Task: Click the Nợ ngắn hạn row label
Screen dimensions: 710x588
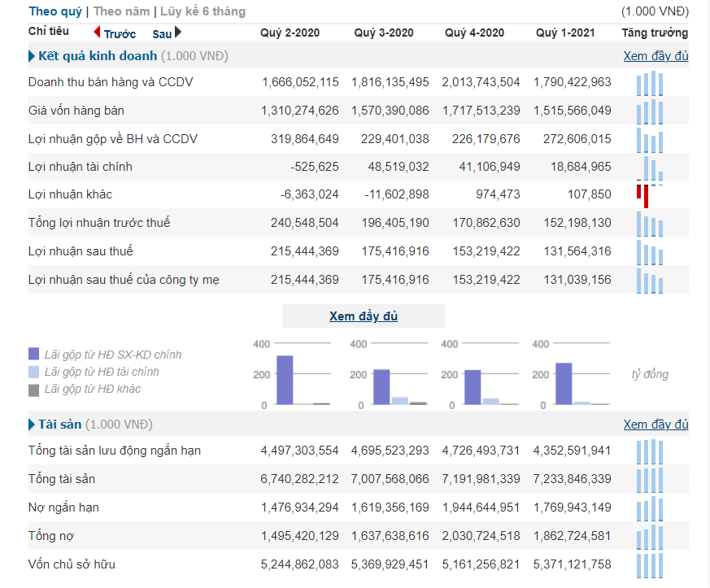Action: [x=63, y=507]
